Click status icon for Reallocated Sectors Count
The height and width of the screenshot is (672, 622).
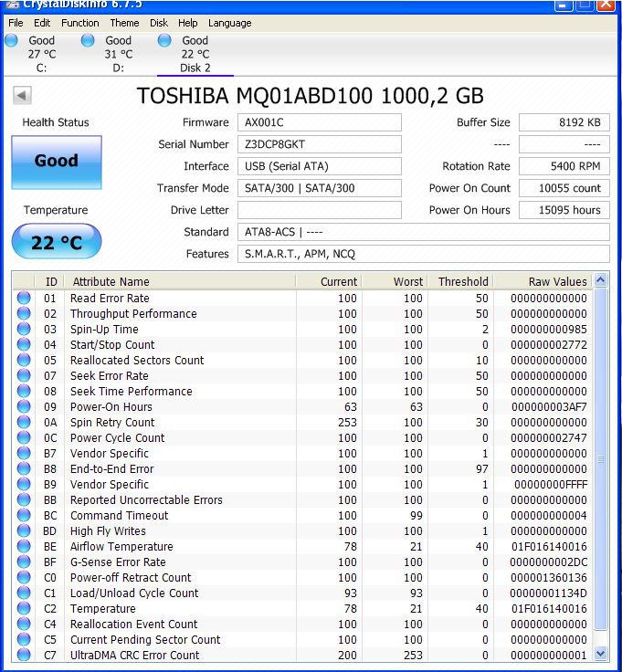click(x=24, y=360)
